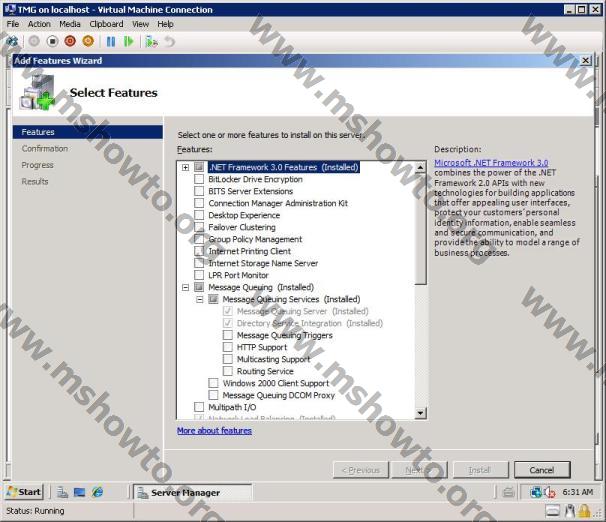Screen dimensions: 606x522
Task: Check Internet Storage Name Server
Action: coord(199,263)
